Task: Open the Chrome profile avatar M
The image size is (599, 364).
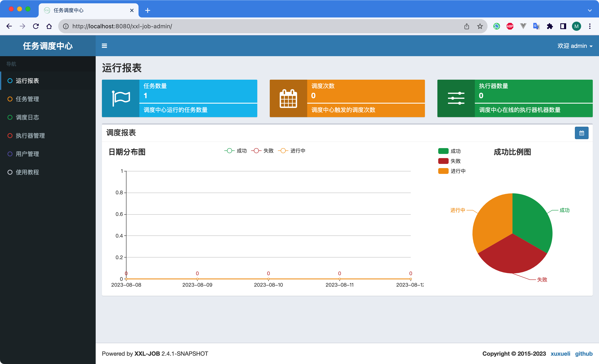Action: [x=576, y=26]
